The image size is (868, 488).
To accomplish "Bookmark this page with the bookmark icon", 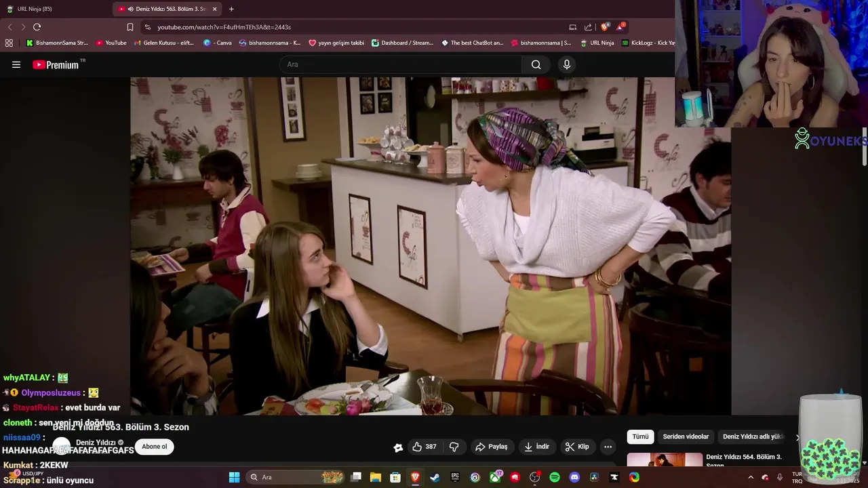I will 130,27.
